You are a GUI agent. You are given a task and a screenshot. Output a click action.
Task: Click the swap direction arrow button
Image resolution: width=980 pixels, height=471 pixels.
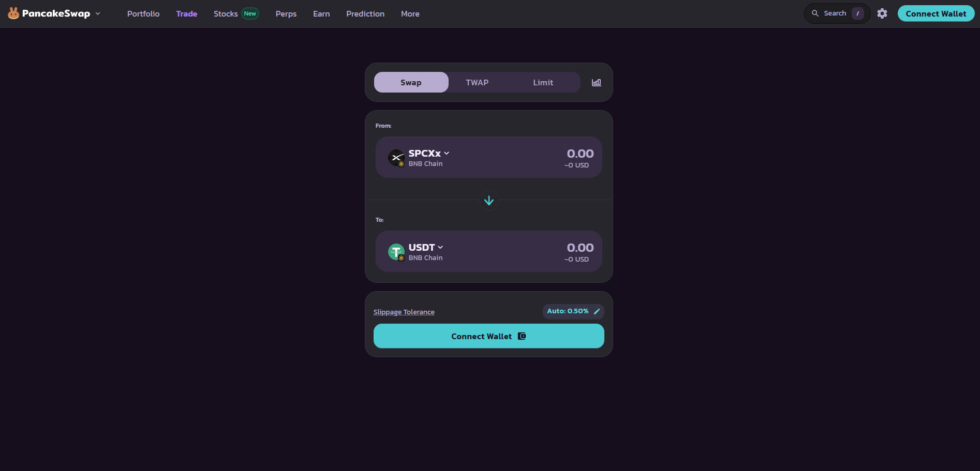point(489,200)
